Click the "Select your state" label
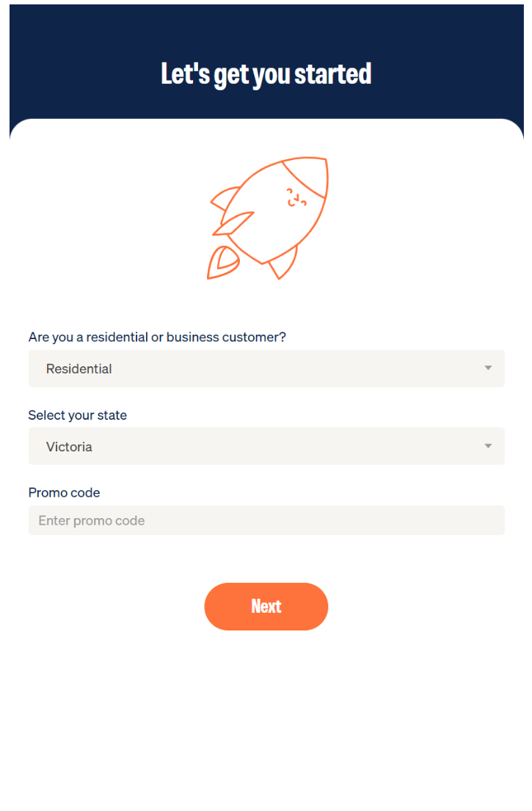The height and width of the screenshot is (811, 532). pos(78,415)
